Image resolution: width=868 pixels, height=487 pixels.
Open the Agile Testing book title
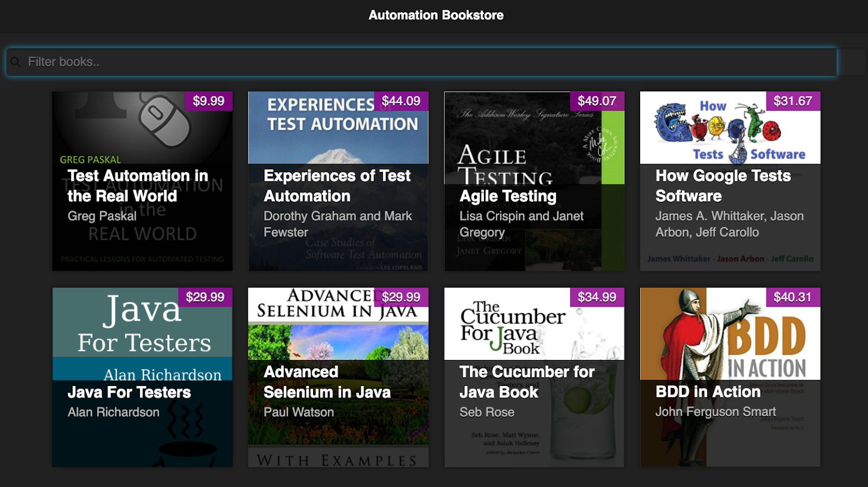click(x=508, y=196)
